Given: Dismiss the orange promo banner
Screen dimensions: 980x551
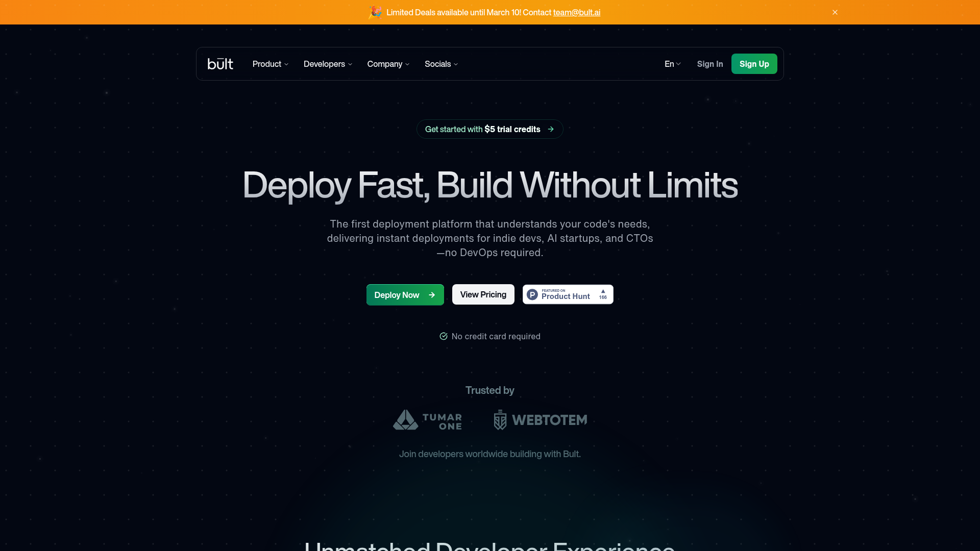Looking at the screenshot, I should pyautogui.click(x=835, y=12).
